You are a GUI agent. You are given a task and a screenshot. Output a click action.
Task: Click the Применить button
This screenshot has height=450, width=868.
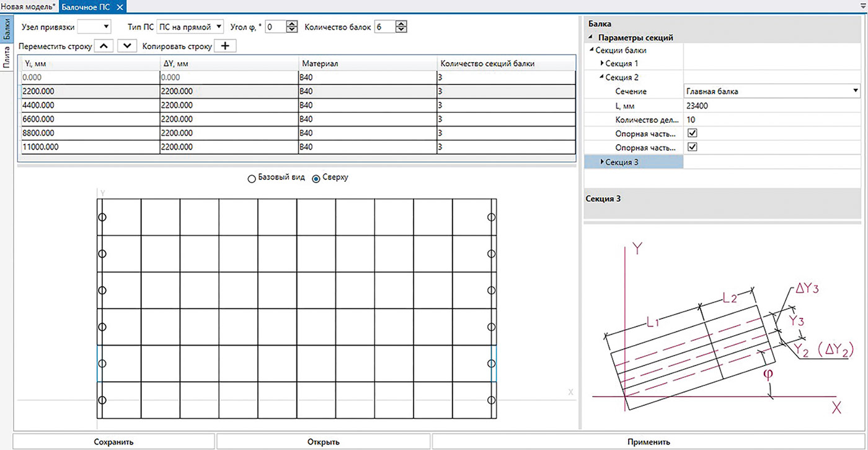tap(649, 442)
